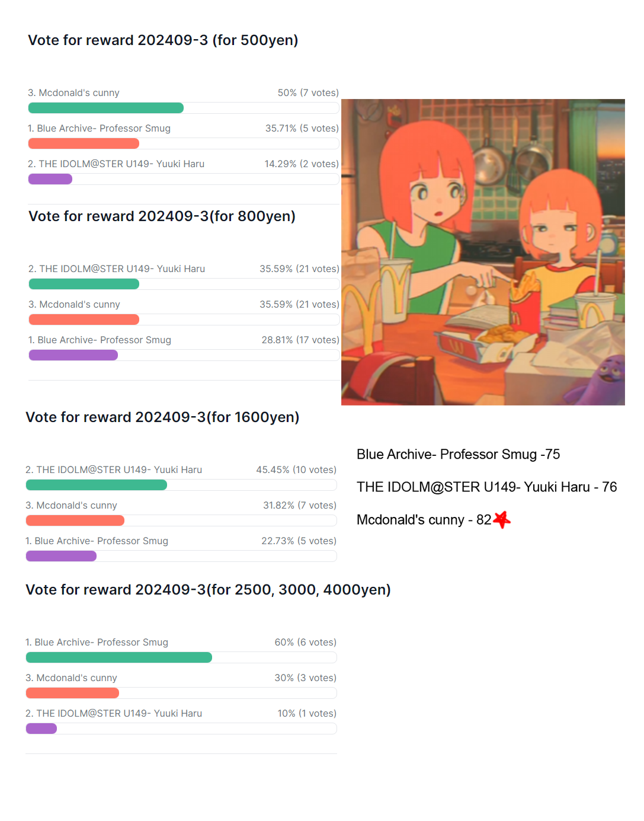Select the 2500, 3000, 4000yen vote heading

pos(208,589)
